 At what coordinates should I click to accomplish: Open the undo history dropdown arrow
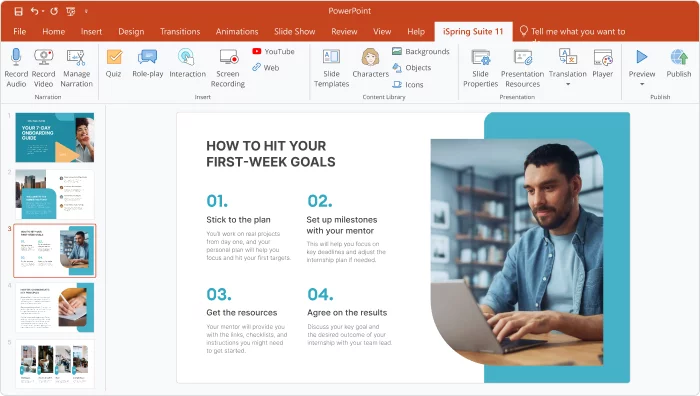(43, 11)
